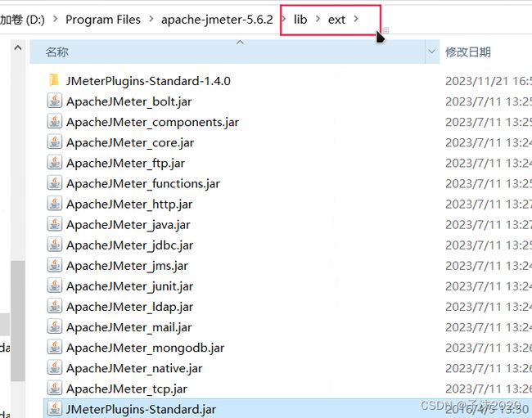Screen dimensions: 532x418
Task: Expand the chevron after ext
Action: 356,19
